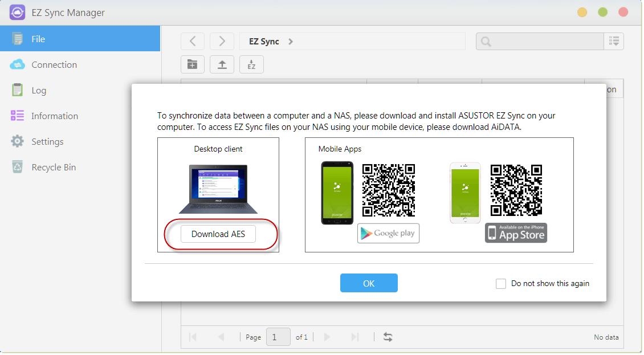This screenshot has width=644, height=355.
Task: Check Do not show this again
Action: (x=500, y=284)
